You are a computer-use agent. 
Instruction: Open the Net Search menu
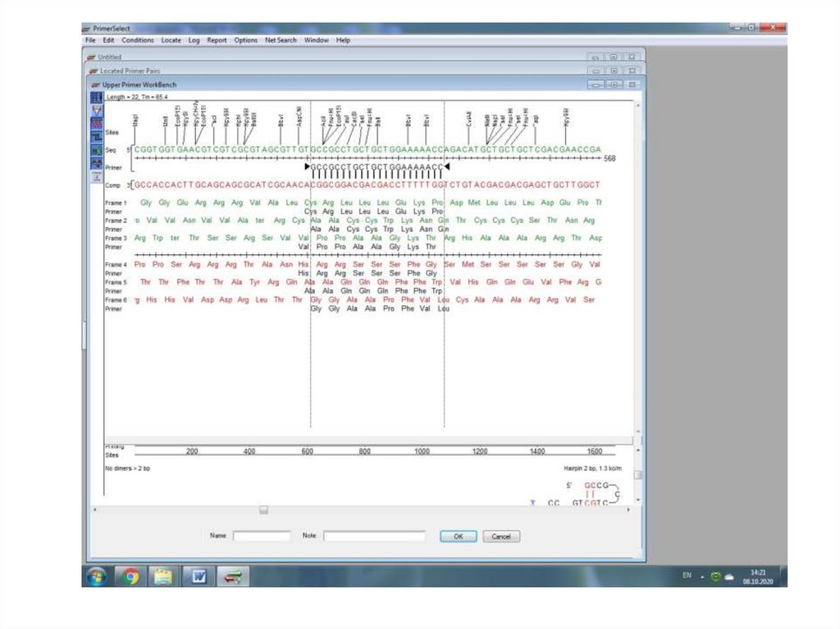pyautogui.click(x=281, y=40)
